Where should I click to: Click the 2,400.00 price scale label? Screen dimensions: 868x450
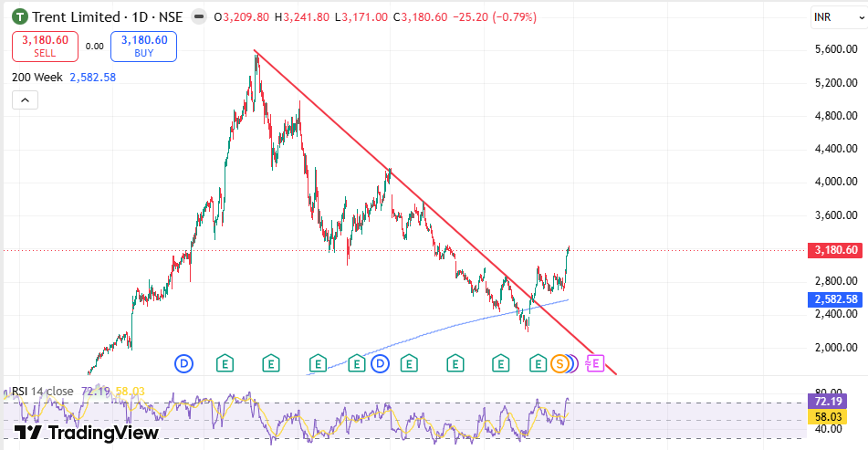tap(836, 314)
